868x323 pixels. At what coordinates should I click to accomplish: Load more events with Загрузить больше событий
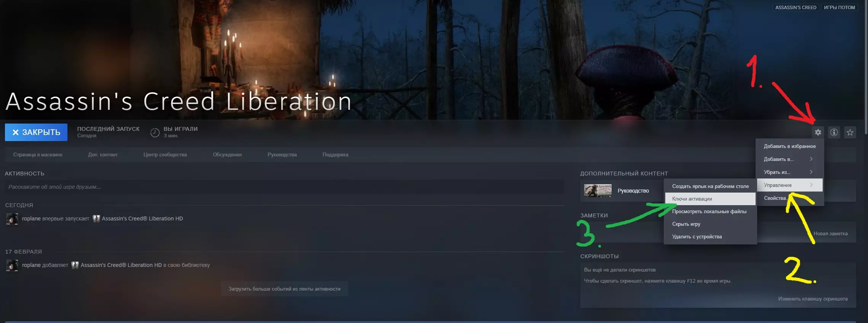click(x=284, y=289)
